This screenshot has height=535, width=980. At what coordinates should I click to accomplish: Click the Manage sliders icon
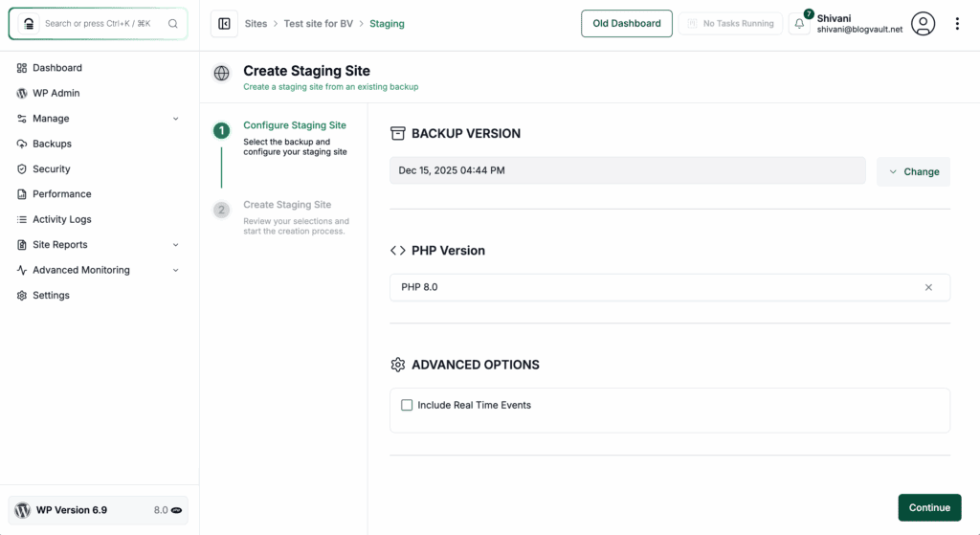tap(22, 119)
